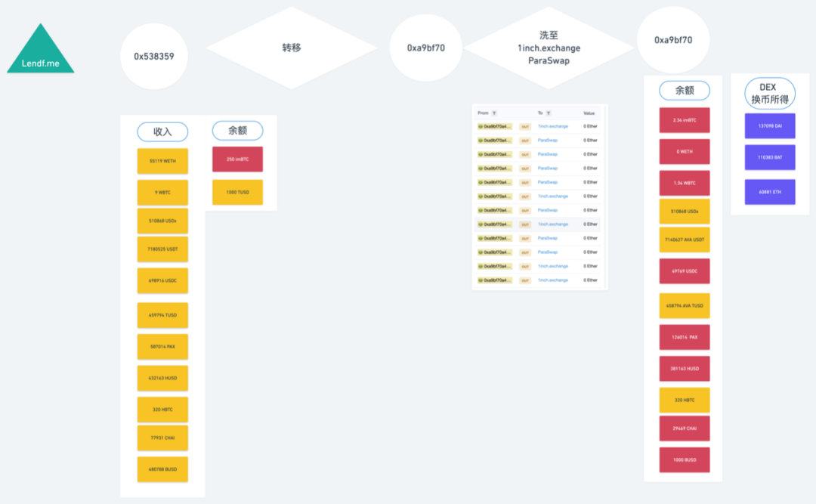Click the 458794 AVA TUSD box
The image size is (816, 504).
point(685,306)
